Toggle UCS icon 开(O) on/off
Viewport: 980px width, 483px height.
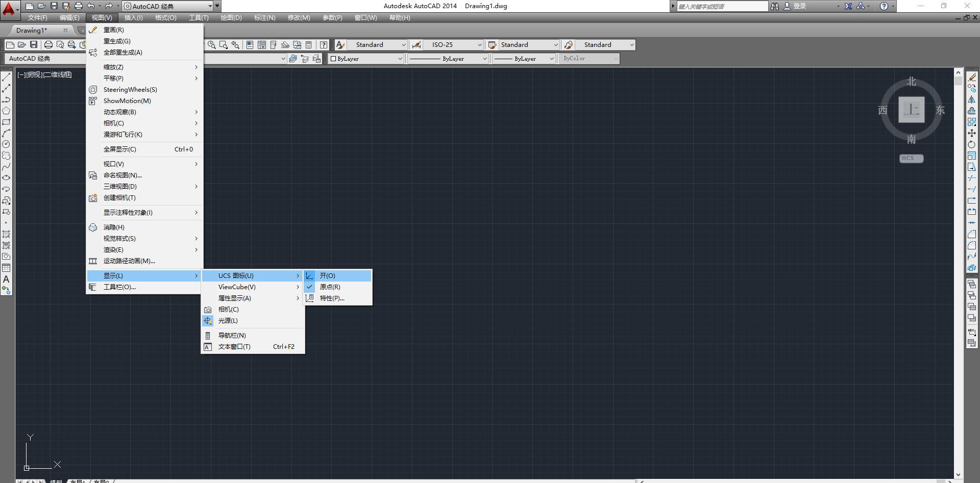pos(337,275)
